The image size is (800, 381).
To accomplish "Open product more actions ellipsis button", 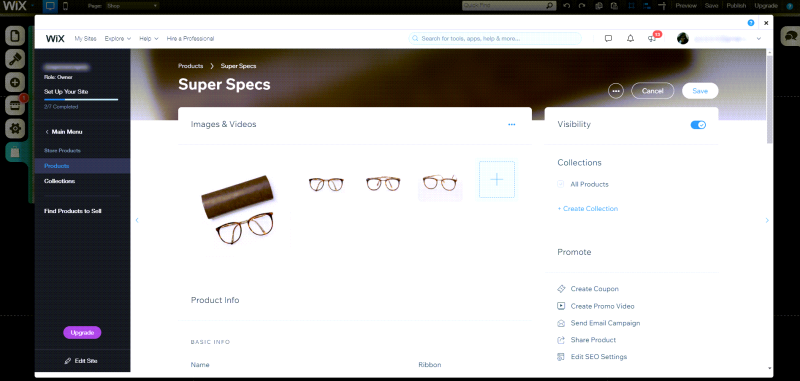I will coord(616,91).
